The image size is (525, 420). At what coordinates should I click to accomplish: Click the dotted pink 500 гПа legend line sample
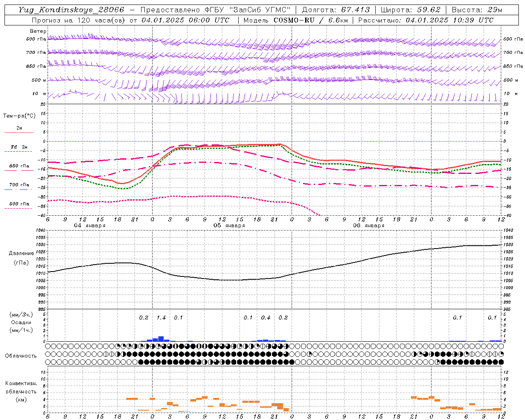point(18,209)
